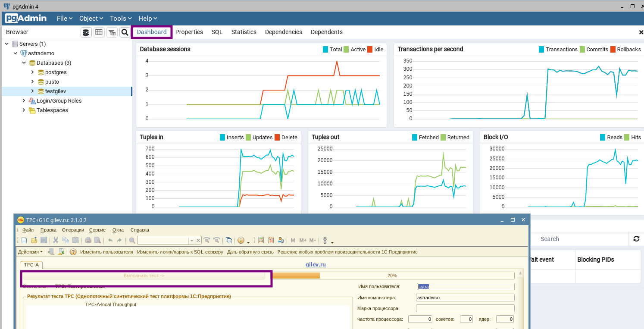Click the New document icon in 1C toolbar
The image size is (644, 329).
pos(24,240)
